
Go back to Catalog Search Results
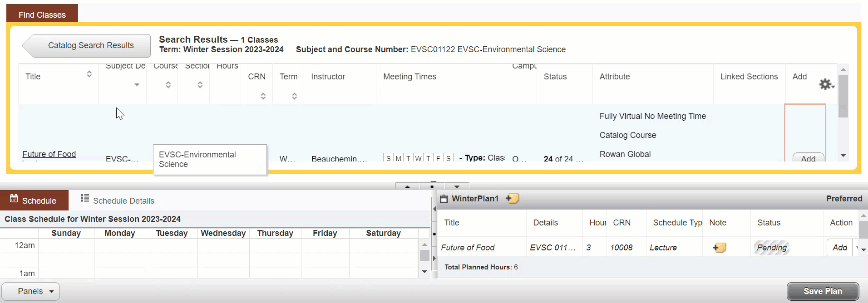click(x=87, y=45)
